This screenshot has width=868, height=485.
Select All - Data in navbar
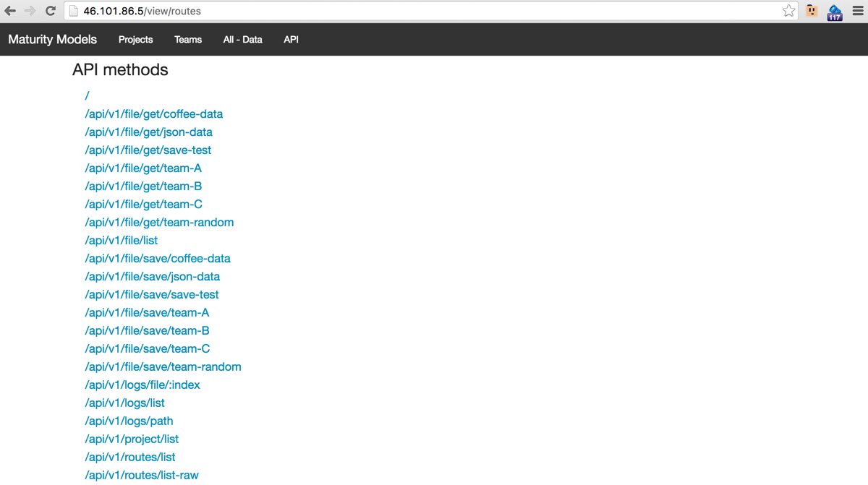tap(242, 40)
